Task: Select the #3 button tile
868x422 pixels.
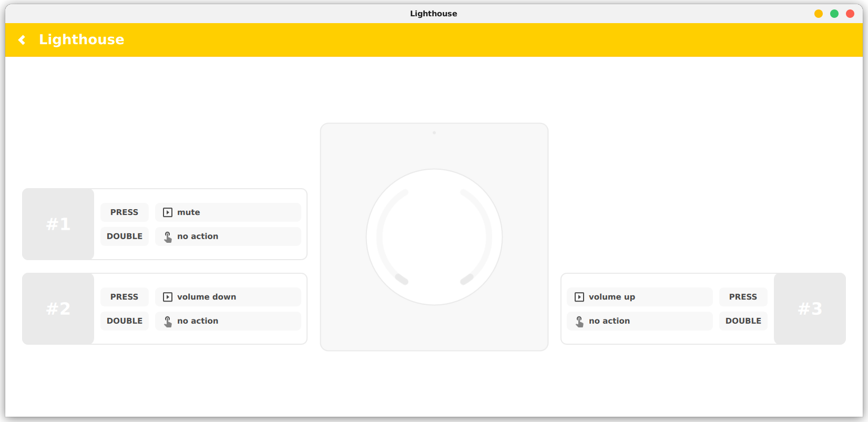Action: click(x=810, y=308)
